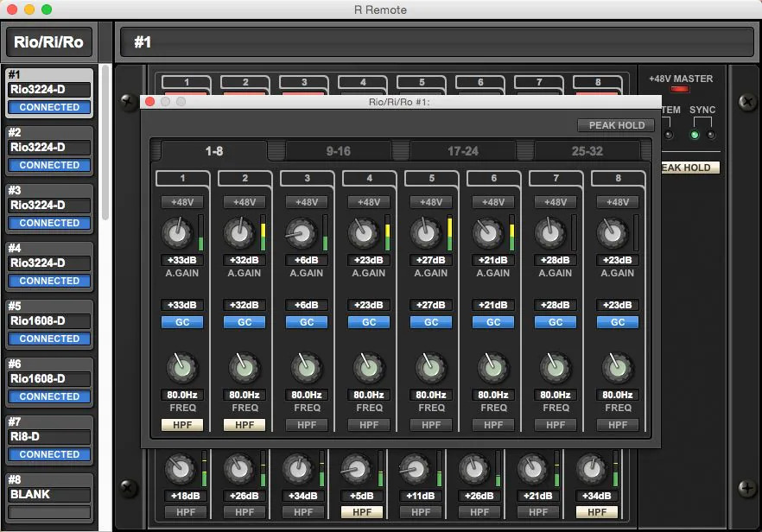Image resolution: width=762 pixels, height=532 pixels.
Task: Click the +48V MASTER indicator
Action: (681, 89)
